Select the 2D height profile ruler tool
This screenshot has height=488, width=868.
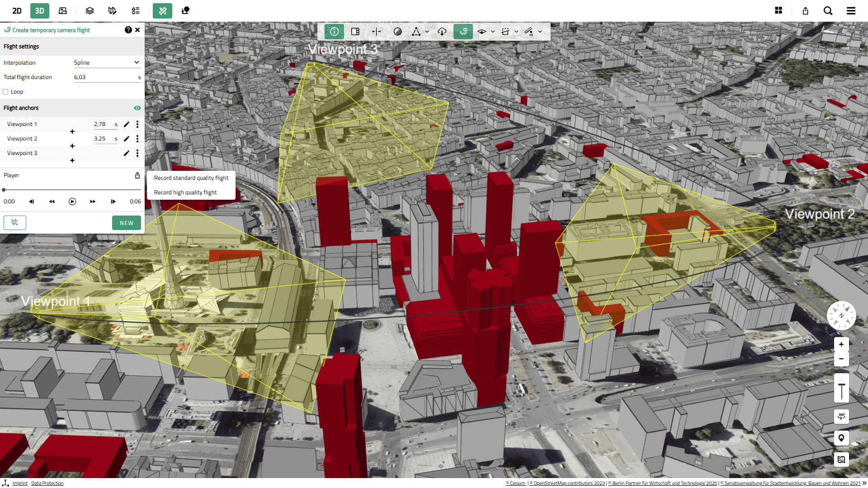[529, 32]
